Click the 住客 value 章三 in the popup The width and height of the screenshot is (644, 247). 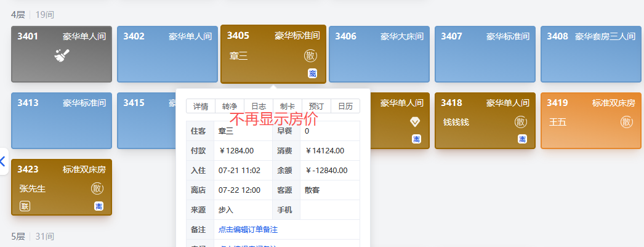point(226,131)
